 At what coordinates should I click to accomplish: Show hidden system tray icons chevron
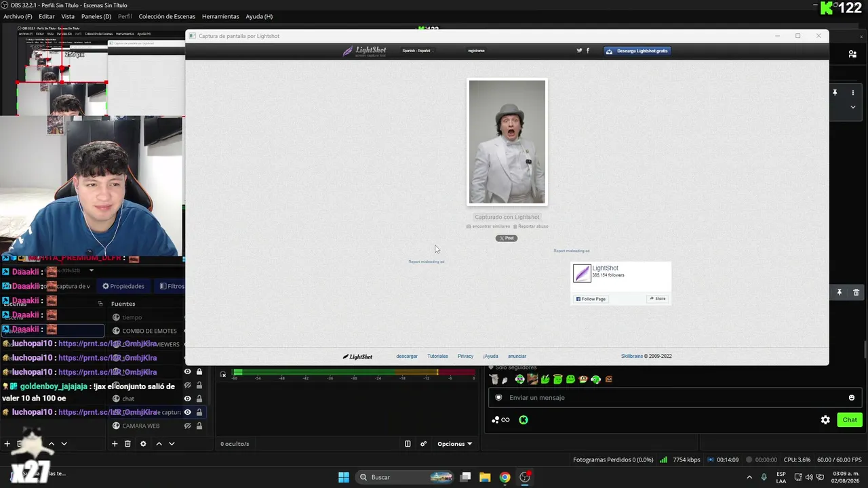coord(749,477)
